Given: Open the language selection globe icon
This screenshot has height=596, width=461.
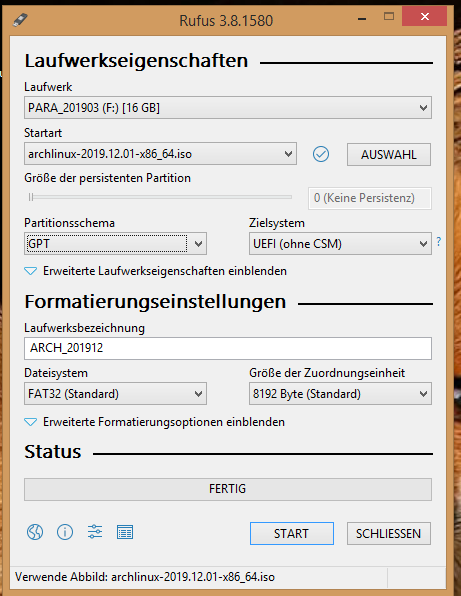Looking at the screenshot, I should [35, 532].
